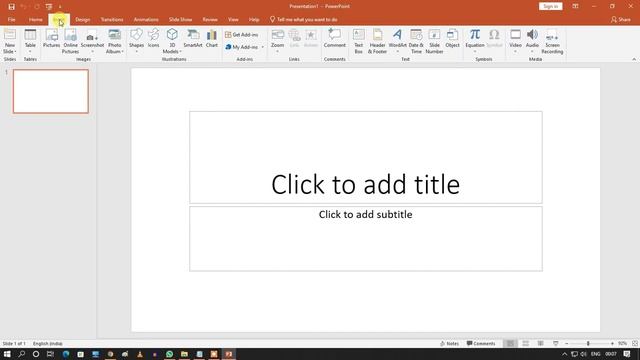640x360 pixels.
Task: Click the Sign in button
Action: pyautogui.click(x=551, y=6)
